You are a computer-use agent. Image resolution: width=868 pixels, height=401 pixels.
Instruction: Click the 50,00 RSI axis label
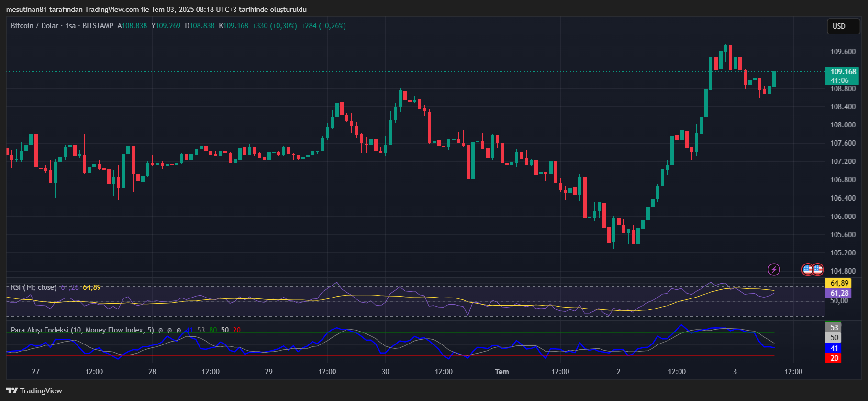[x=839, y=301]
